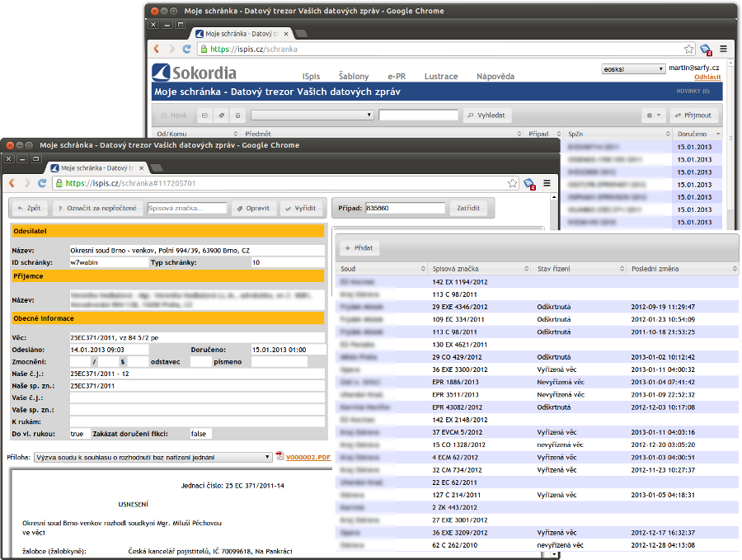This screenshot has width=742, height=560.
Task: Click the Spisová značka input field
Action: click(186, 208)
